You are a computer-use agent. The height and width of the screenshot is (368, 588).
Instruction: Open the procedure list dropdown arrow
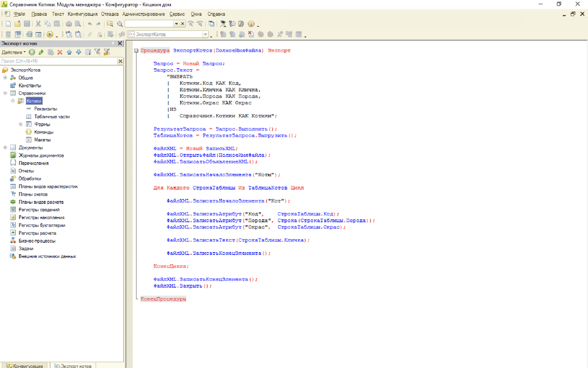(205, 34)
